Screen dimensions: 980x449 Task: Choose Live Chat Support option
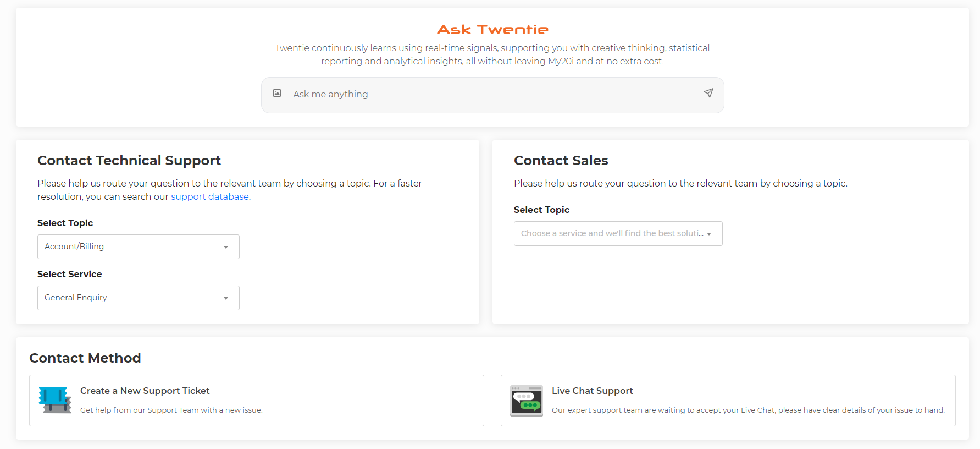tap(728, 401)
